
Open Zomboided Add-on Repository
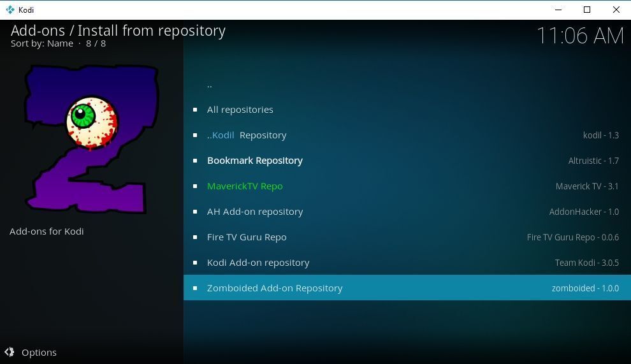coord(407,288)
